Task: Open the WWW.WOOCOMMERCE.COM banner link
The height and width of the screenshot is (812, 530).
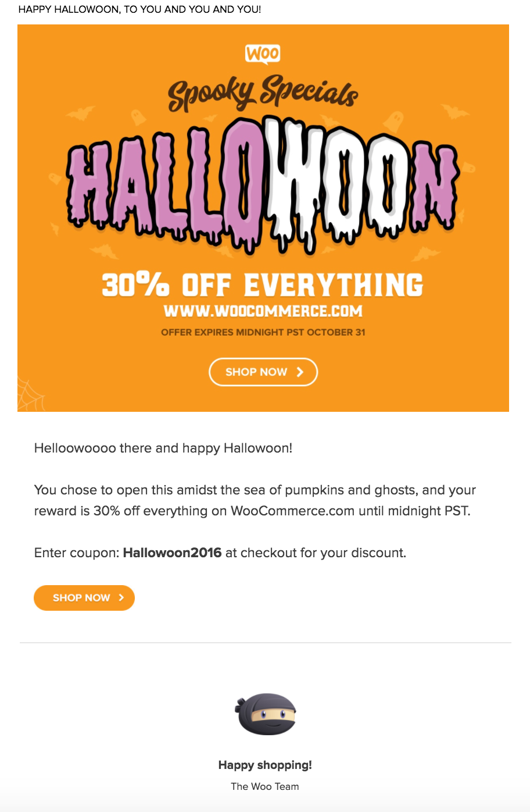Action: click(263, 311)
